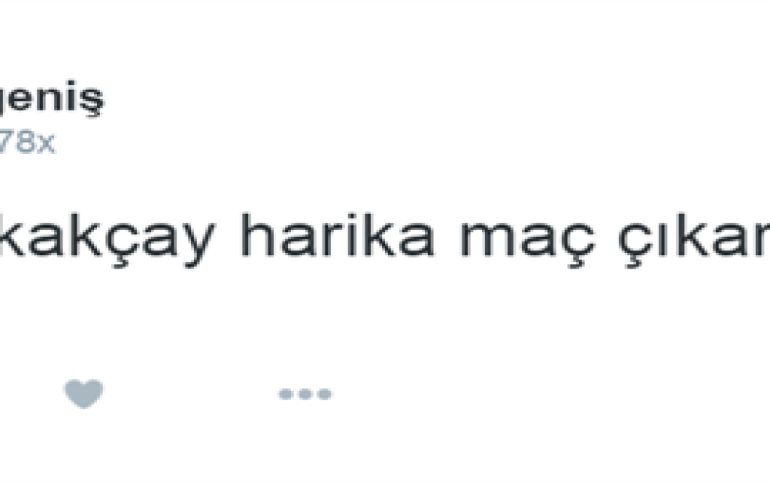Select the word 'harika' in the tweet
This screenshot has height=485, width=770.
pos(337,235)
